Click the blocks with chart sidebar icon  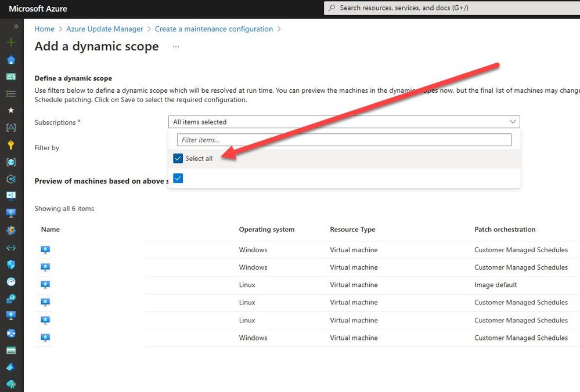pos(11,299)
